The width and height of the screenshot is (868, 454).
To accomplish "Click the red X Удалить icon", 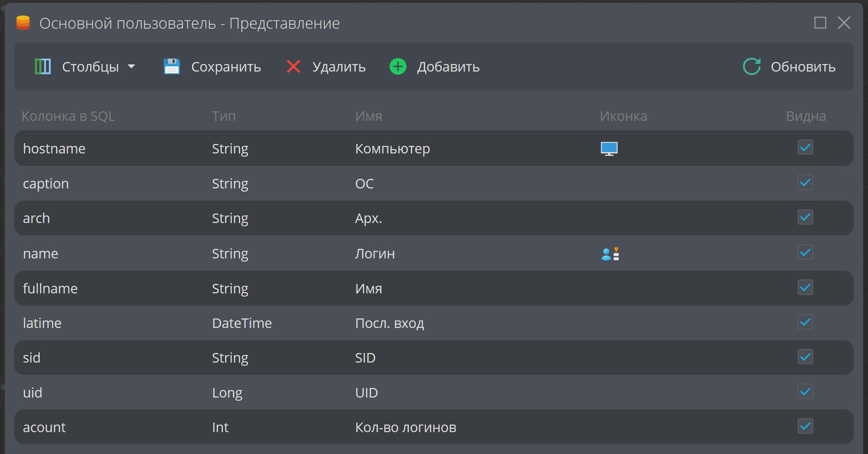I will pos(293,66).
